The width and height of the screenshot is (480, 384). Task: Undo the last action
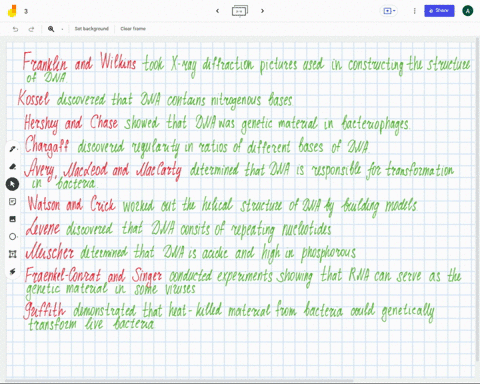point(15,29)
